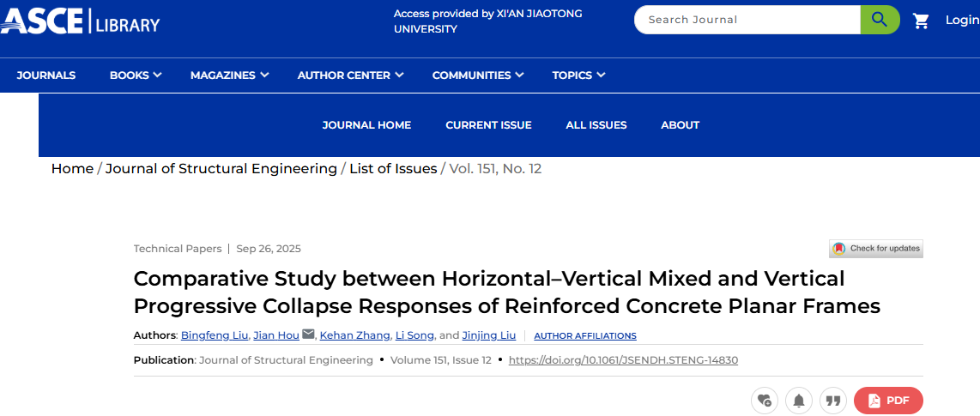Click the bell alert icon
The image size is (980, 416).
click(798, 401)
